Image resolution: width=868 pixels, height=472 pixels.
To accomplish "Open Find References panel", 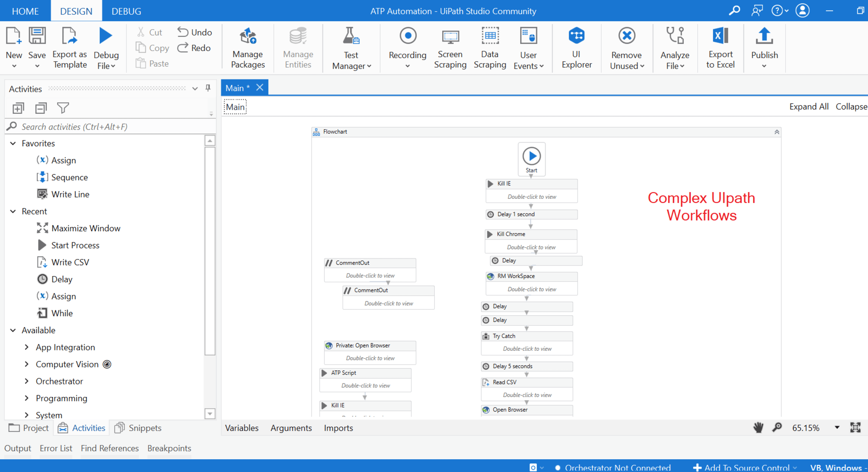I will [x=110, y=448].
